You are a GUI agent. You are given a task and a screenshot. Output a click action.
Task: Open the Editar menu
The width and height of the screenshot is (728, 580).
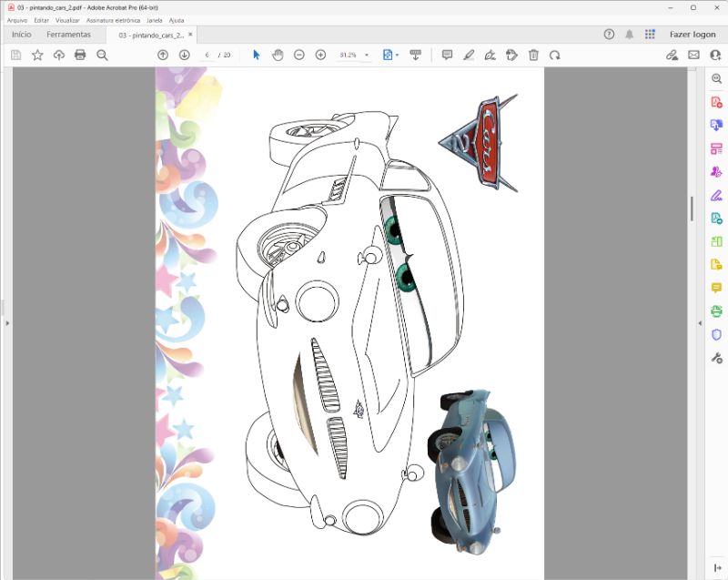click(41, 20)
